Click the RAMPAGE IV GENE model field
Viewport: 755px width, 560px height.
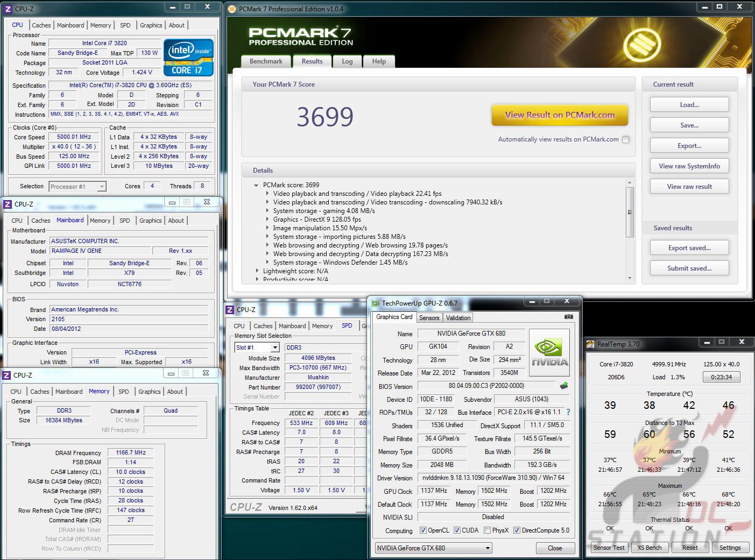click(101, 251)
